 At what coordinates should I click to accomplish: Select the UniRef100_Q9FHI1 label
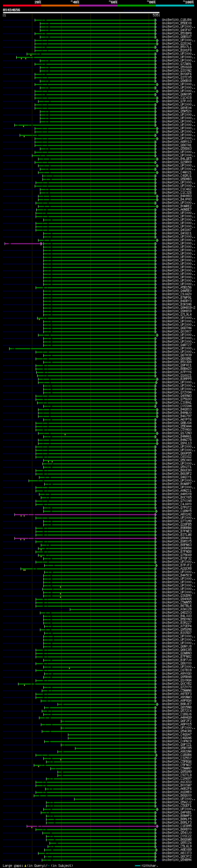177,365
